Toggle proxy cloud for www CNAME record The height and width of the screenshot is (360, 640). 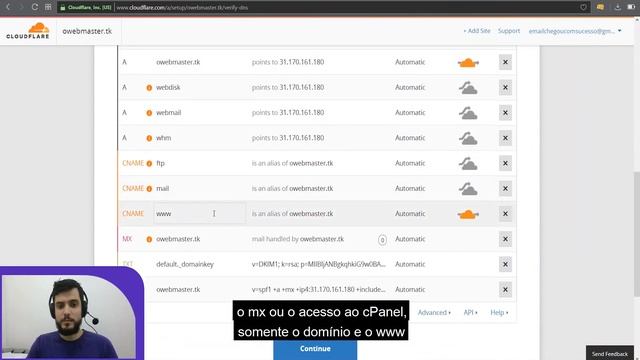click(468, 214)
